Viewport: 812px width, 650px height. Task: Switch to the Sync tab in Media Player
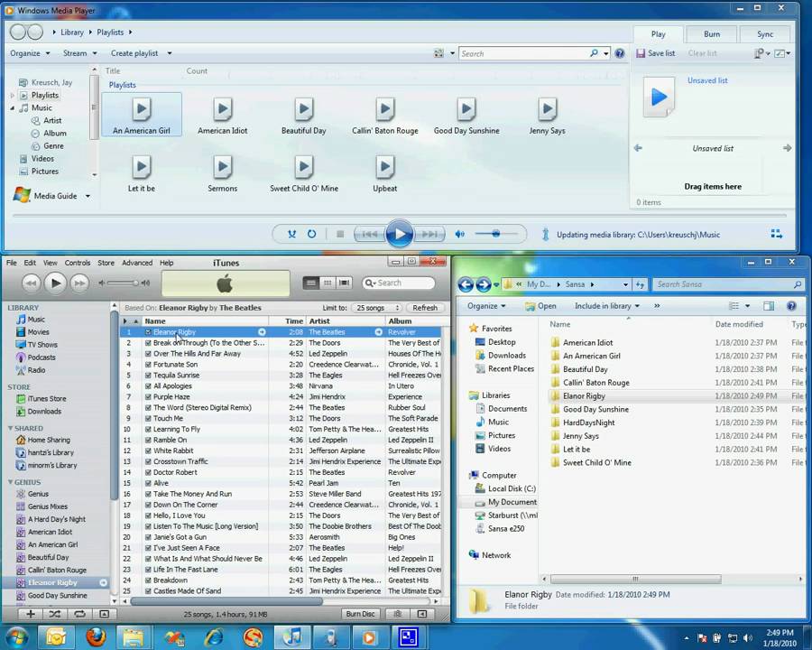click(765, 34)
